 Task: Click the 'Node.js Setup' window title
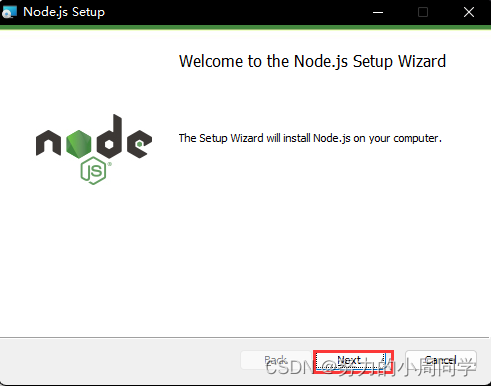point(64,12)
